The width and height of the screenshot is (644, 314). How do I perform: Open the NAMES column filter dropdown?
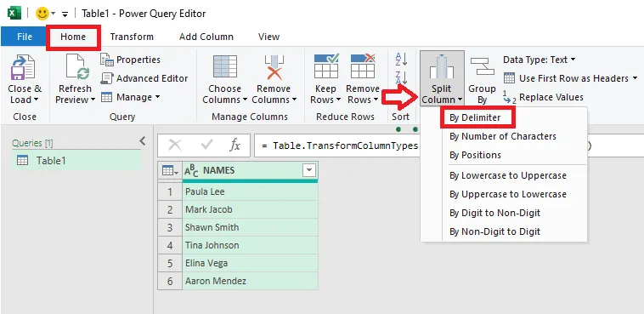tap(309, 170)
